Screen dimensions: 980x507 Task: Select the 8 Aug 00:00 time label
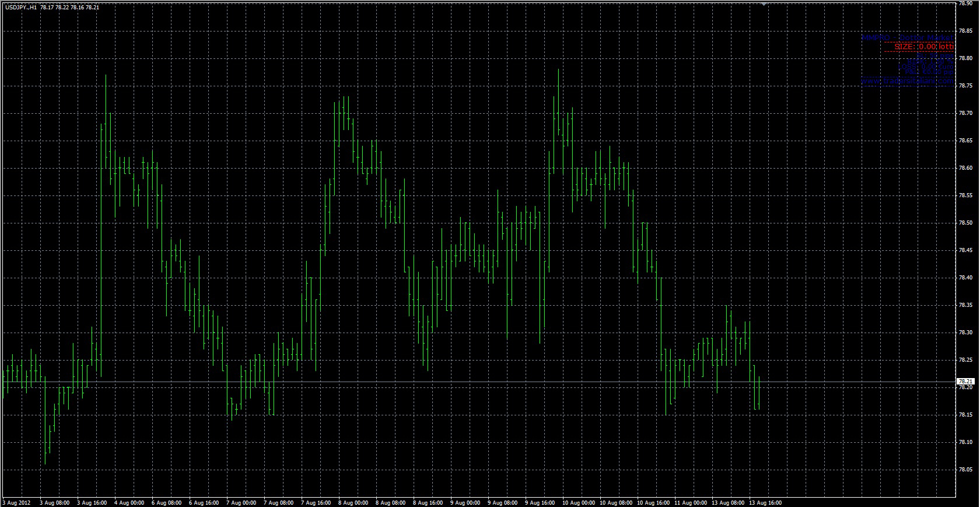(353, 502)
